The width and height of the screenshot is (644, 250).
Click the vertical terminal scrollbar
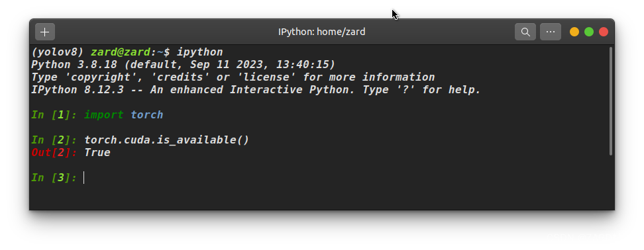coord(611,101)
